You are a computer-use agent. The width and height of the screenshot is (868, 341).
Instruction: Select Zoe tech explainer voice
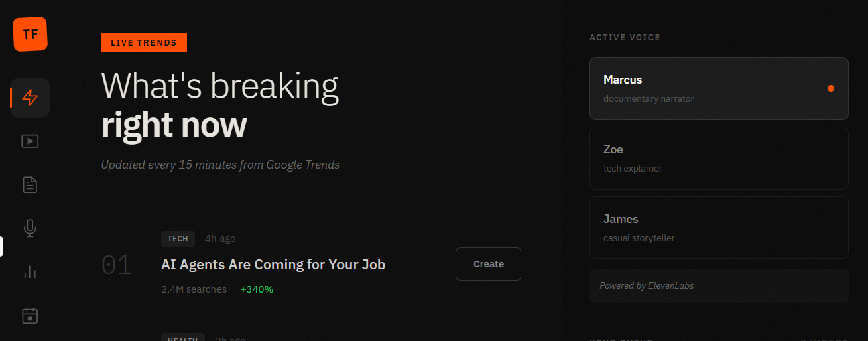coord(718,158)
